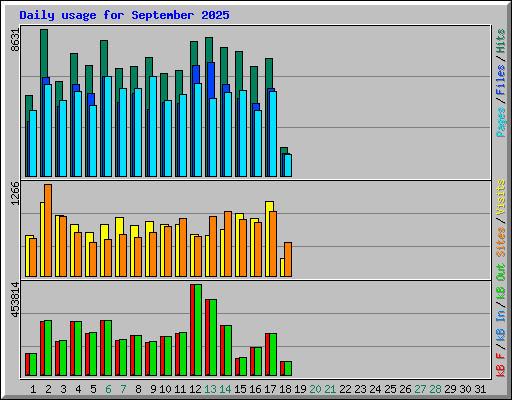Click the red kB bar for day 12
The width and height of the screenshot is (512, 400).
pyautogui.click(x=192, y=330)
